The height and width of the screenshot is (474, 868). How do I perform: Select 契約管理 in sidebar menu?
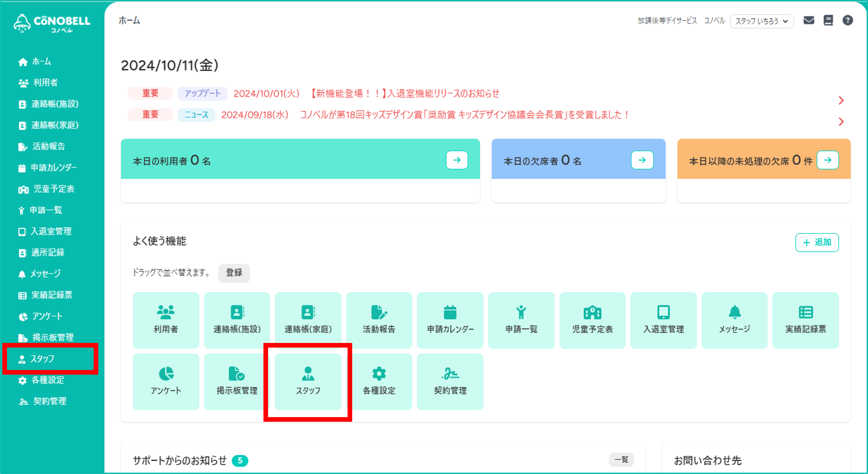click(42, 401)
